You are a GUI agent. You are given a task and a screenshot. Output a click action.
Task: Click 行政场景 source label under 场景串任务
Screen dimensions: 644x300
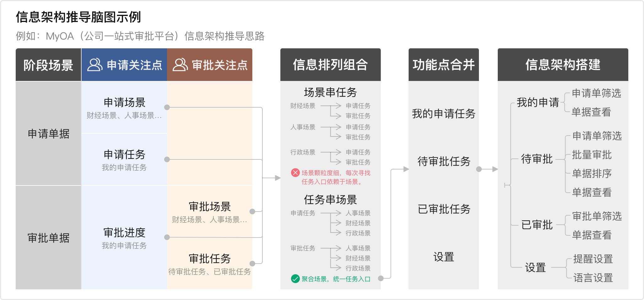coord(303,152)
